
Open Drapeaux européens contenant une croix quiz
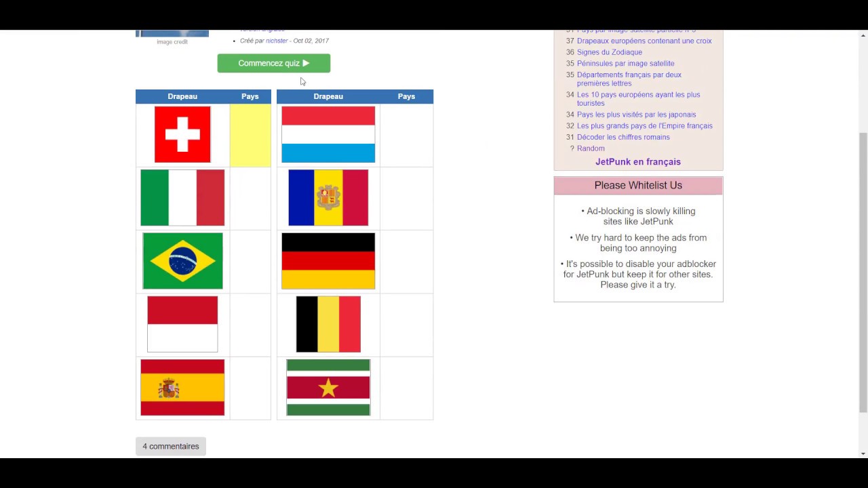pyautogui.click(x=644, y=41)
